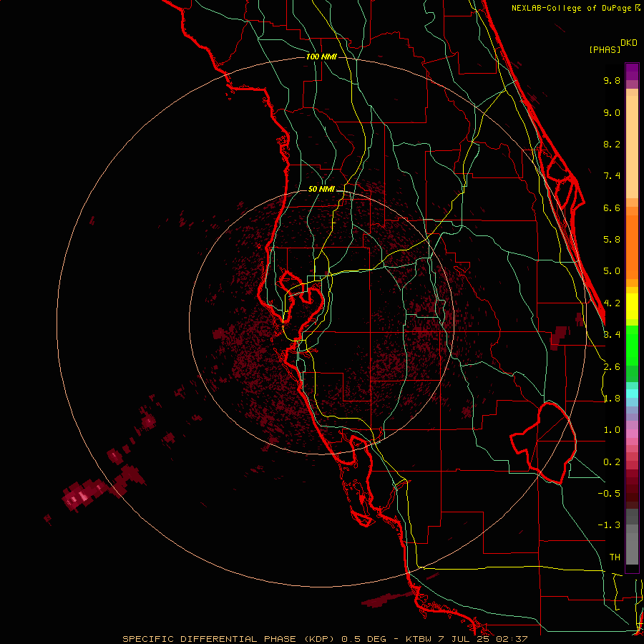This screenshot has width=644, height=644.
Task: Select the 100 NMI range ring label
Action: tap(321, 57)
